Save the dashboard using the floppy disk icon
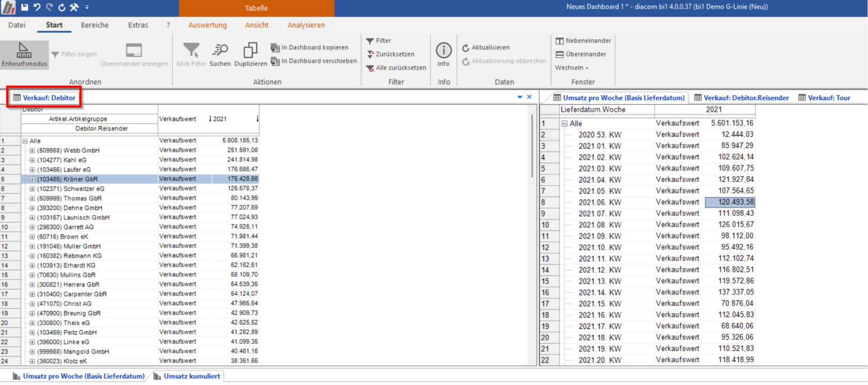Image resolution: width=868 pixels, height=385 pixels. (x=24, y=7)
